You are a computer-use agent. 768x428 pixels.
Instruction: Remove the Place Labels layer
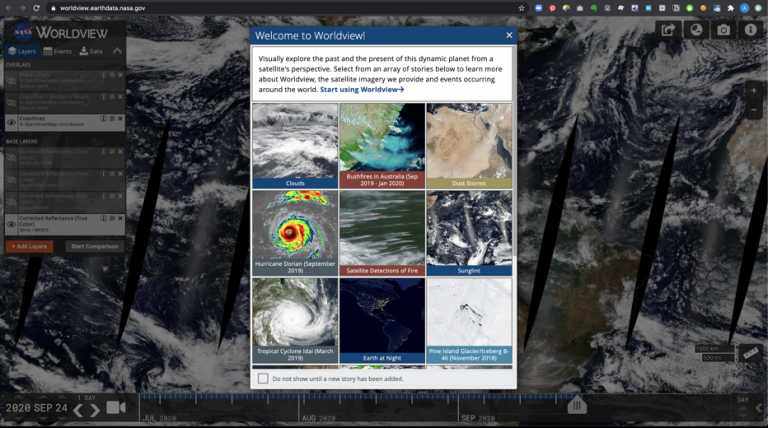click(120, 75)
